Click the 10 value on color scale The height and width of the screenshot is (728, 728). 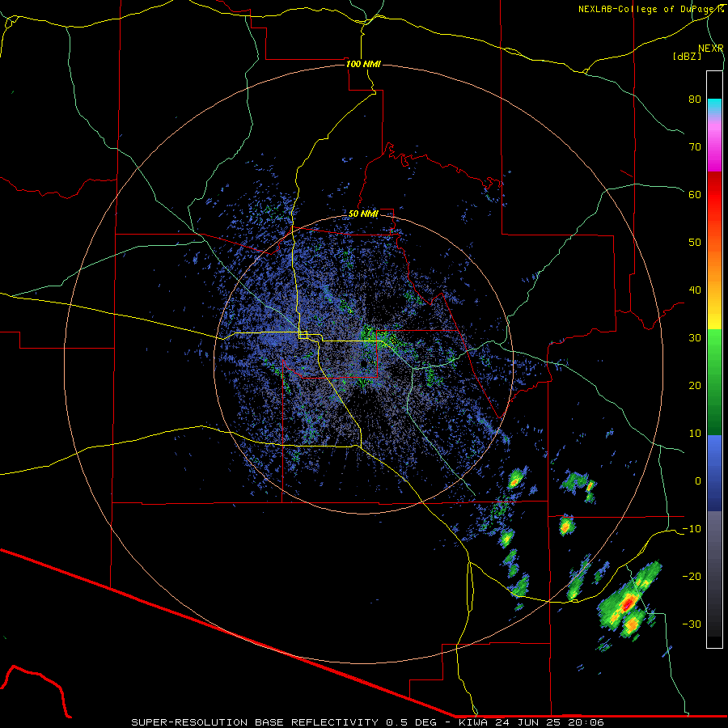(695, 434)
